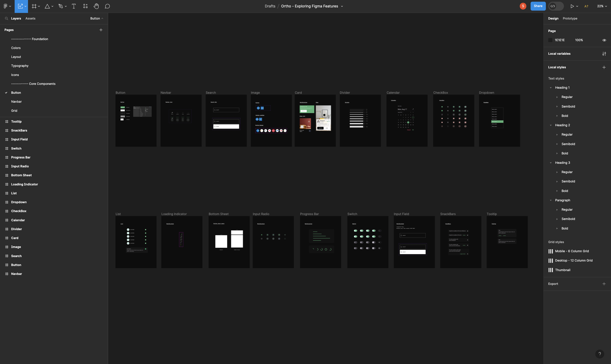The width and height of the screenshot is (611, 364).
Task: Add a new local style
Action: coord(604,67)
